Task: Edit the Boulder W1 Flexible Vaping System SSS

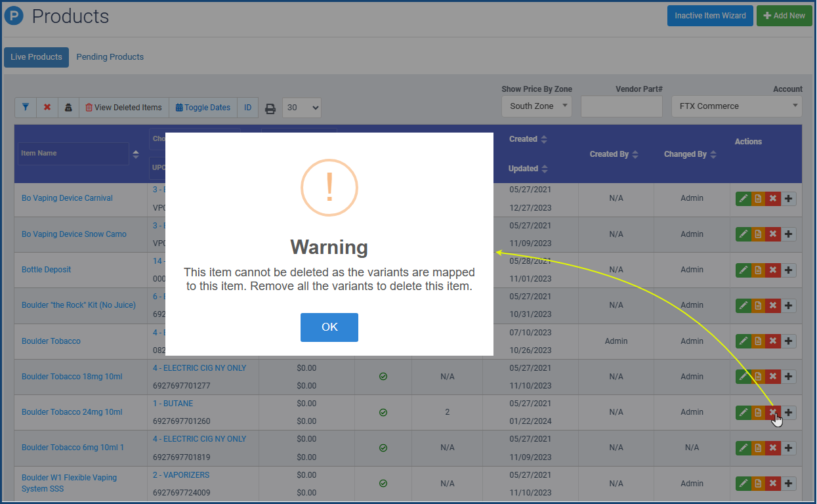Action: coord(743,484)
